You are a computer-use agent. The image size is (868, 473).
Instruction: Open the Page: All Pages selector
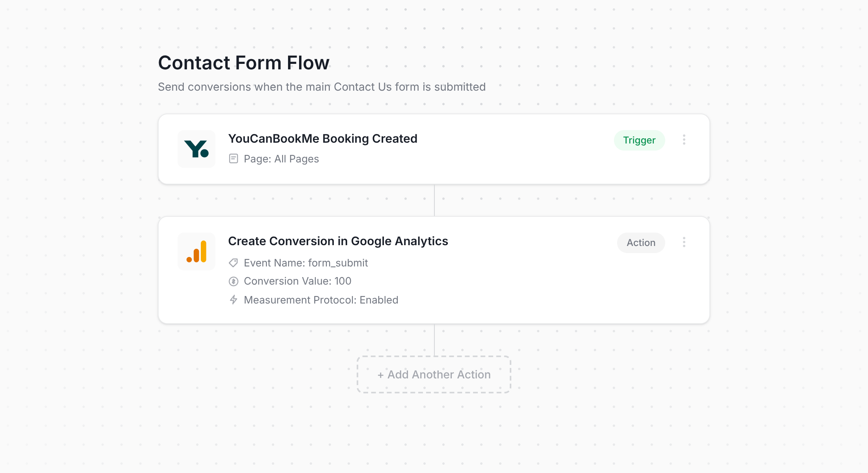(x=281, y=158)
